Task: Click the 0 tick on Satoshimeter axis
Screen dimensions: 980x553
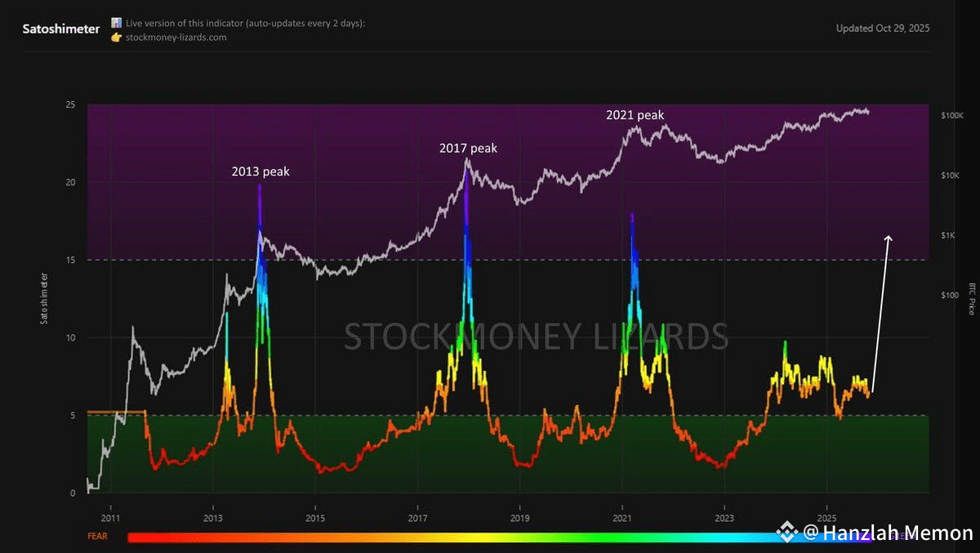Action: [73, 493]
